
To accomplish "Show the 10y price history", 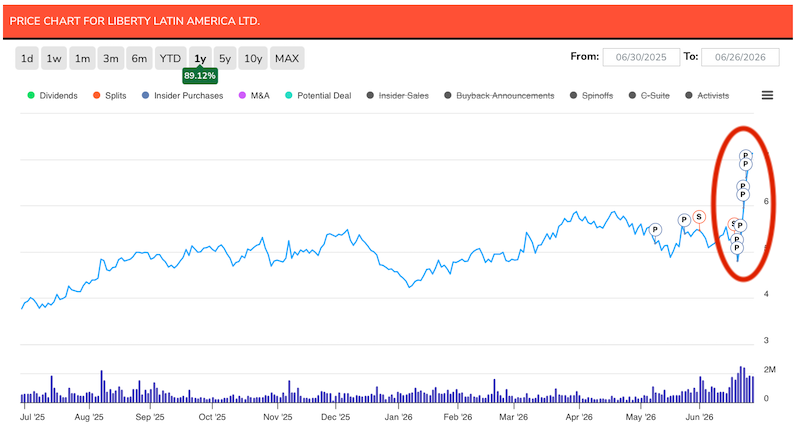I will point(253,58).
